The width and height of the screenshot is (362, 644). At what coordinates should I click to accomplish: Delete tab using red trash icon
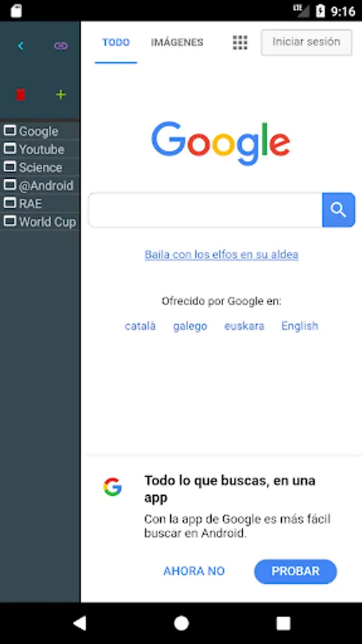coord(21,94)
